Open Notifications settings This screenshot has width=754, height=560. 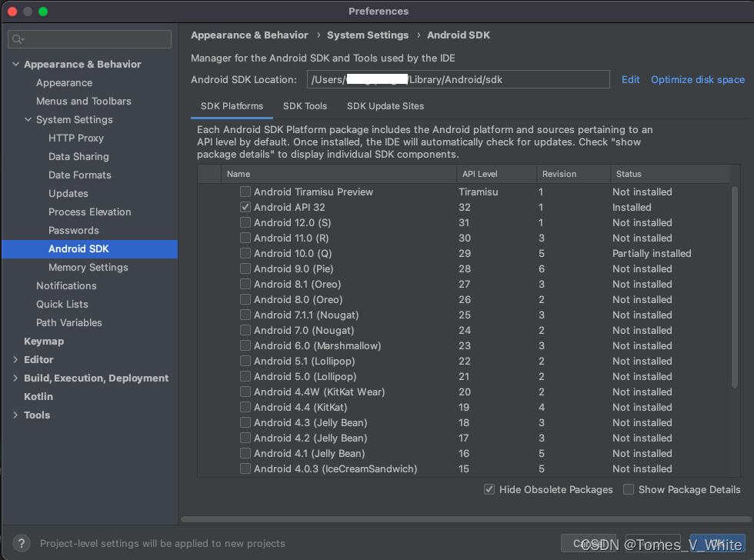(66, 285)
